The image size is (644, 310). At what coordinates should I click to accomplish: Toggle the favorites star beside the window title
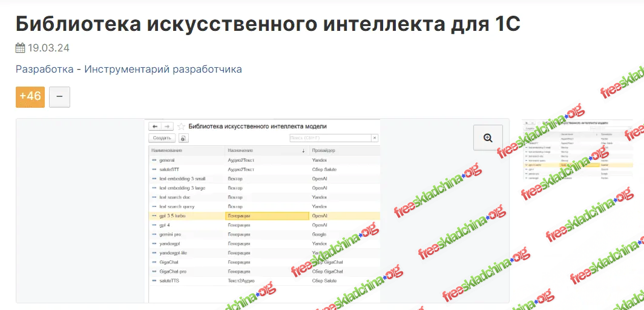click(x=181, y=127)
